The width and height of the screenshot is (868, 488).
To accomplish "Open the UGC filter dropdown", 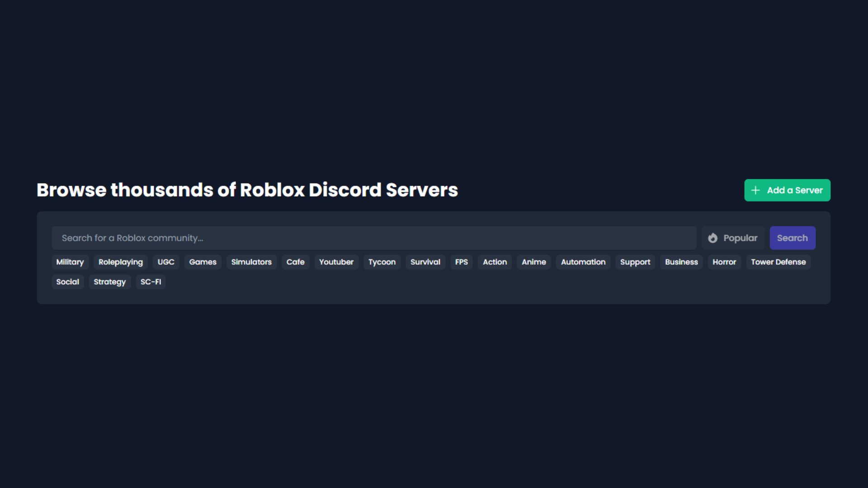I will [166, 262].
